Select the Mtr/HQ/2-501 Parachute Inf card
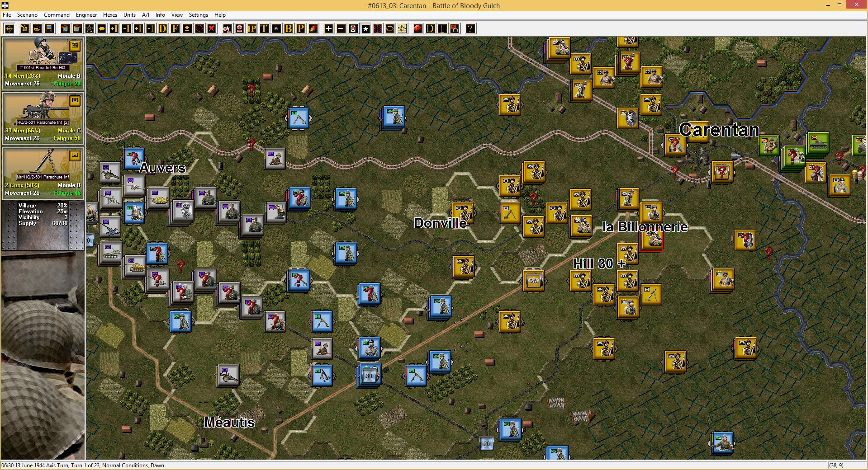 [x=43, y=173]
